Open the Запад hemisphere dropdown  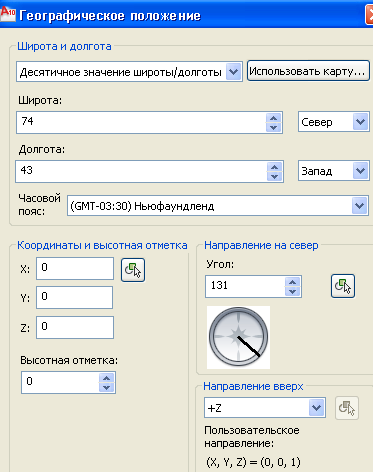click(360, 171)
